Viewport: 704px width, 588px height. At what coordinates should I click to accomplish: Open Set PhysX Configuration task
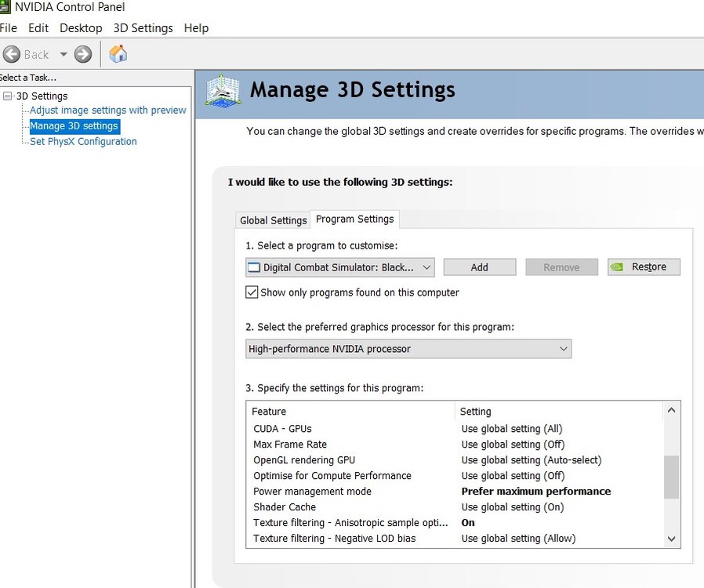point(83,142)
